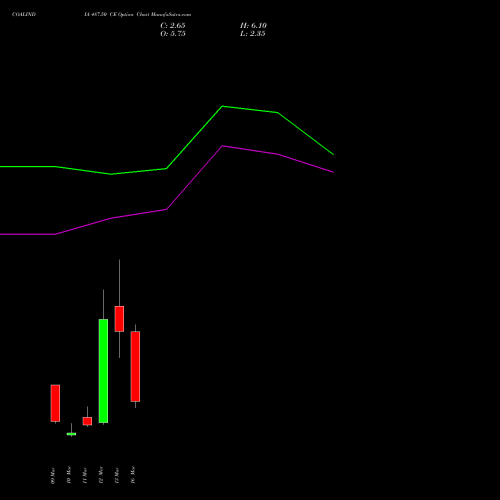Select the 16 Mar date label

coord(133,475)
